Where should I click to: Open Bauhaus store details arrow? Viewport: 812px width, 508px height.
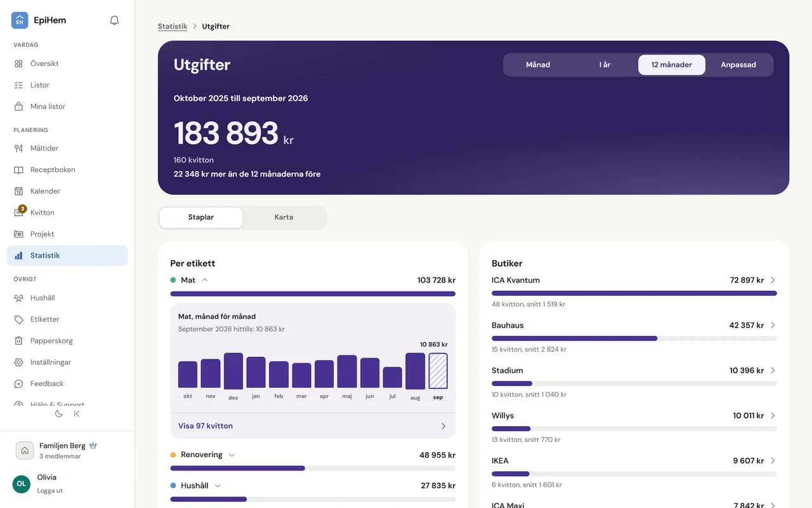tap(773, 325)
